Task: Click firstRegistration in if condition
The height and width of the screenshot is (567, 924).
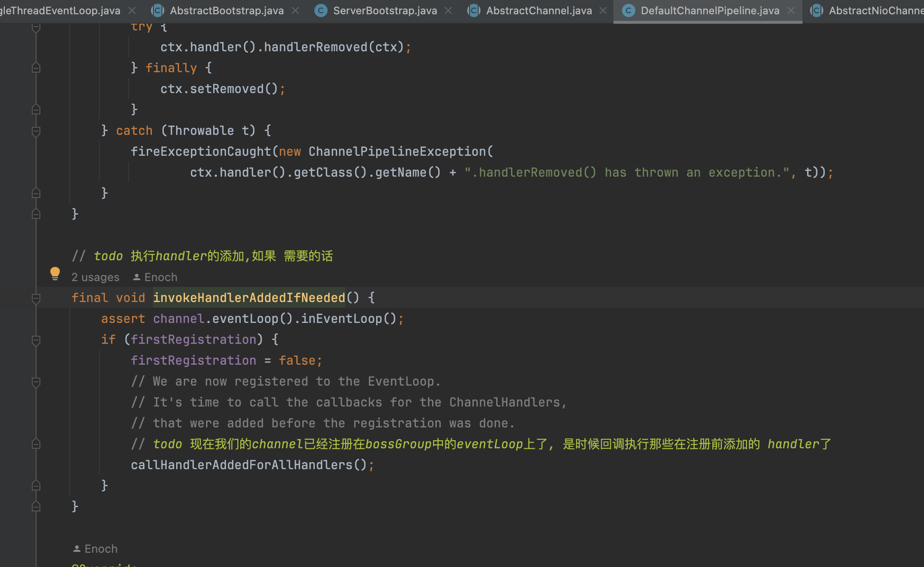Action: [x=193, y=340]
